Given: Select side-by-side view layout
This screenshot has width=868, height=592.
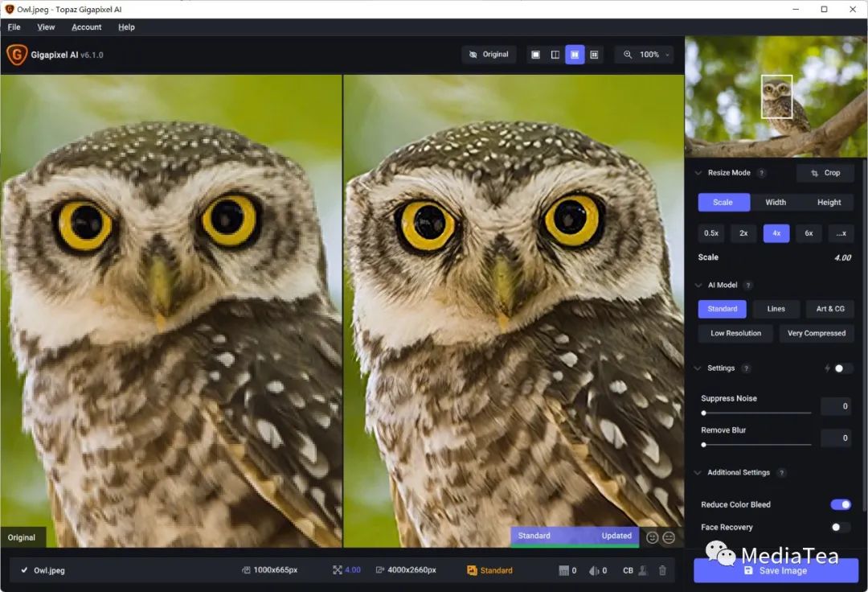Looking at the screenshot, I should pos(575,54).
